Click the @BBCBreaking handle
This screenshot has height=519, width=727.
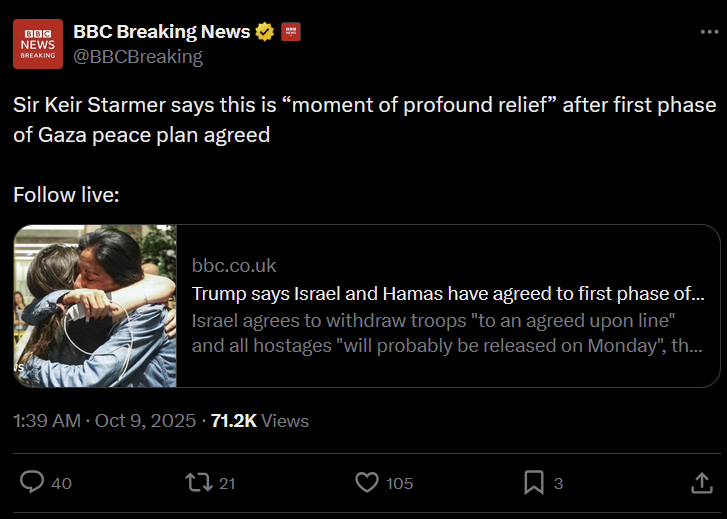(137, 56)
